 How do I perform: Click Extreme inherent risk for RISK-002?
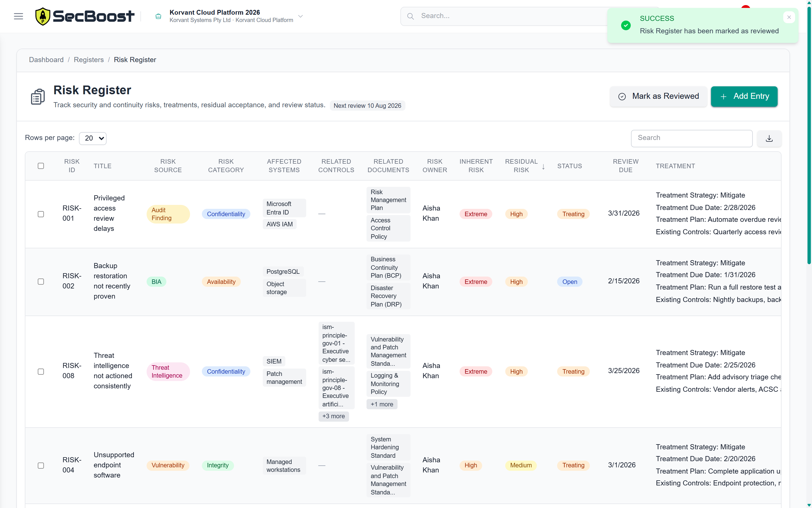(476, 282)
